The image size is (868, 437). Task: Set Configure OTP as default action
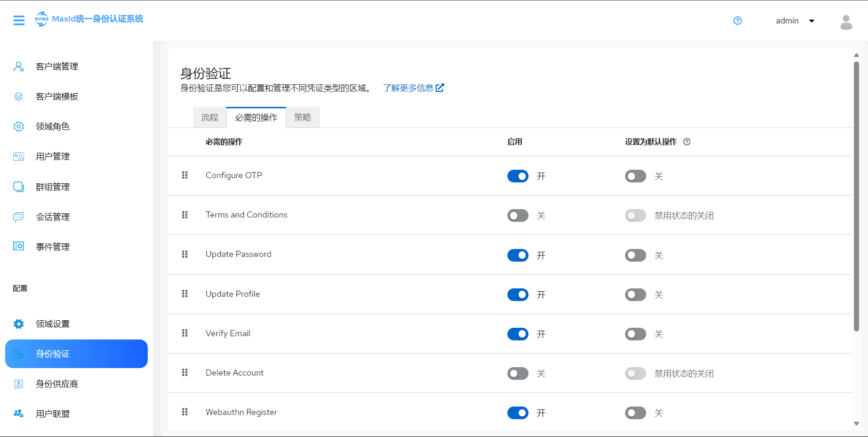[635, 176]
